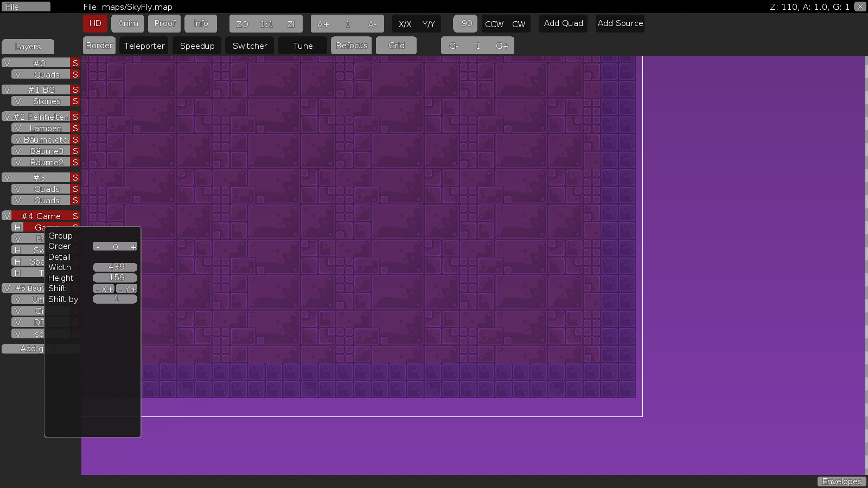Zoom out using the ZO icon
868x488 pixels.
click(x=242, y=24)
